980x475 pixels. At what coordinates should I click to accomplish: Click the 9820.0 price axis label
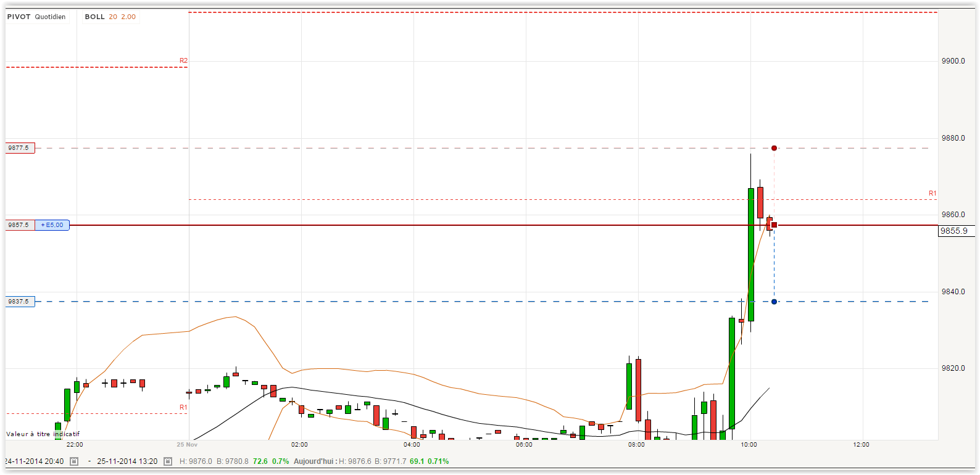point(953,368)
